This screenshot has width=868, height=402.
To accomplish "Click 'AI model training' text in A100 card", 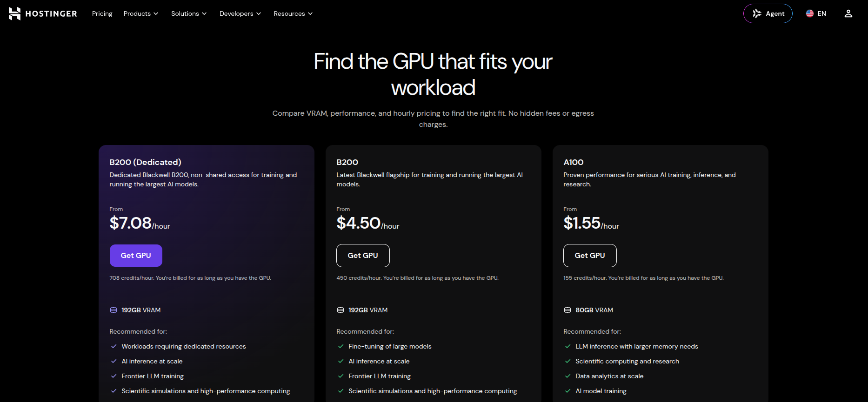I will click(601, 391).
